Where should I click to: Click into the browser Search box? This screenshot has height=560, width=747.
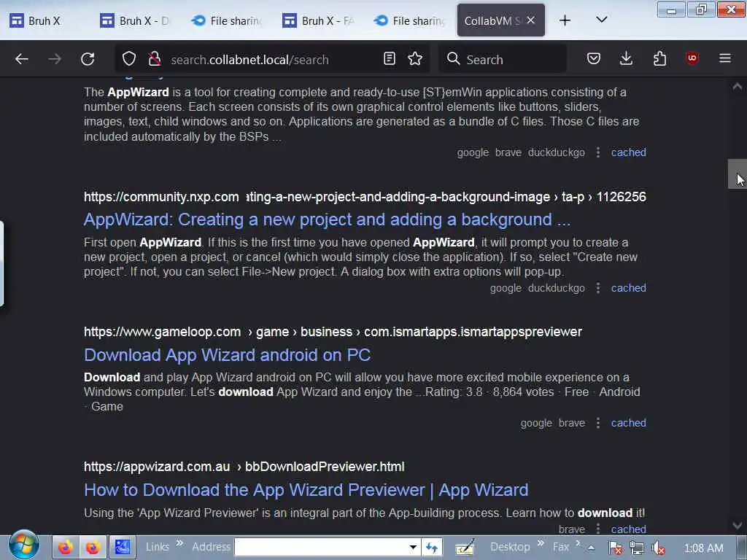503,59
